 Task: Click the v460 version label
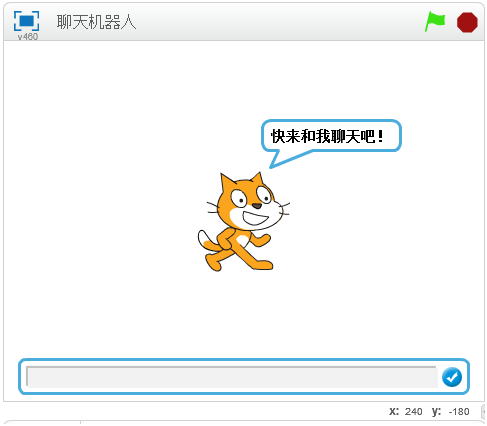coord(28,37)
